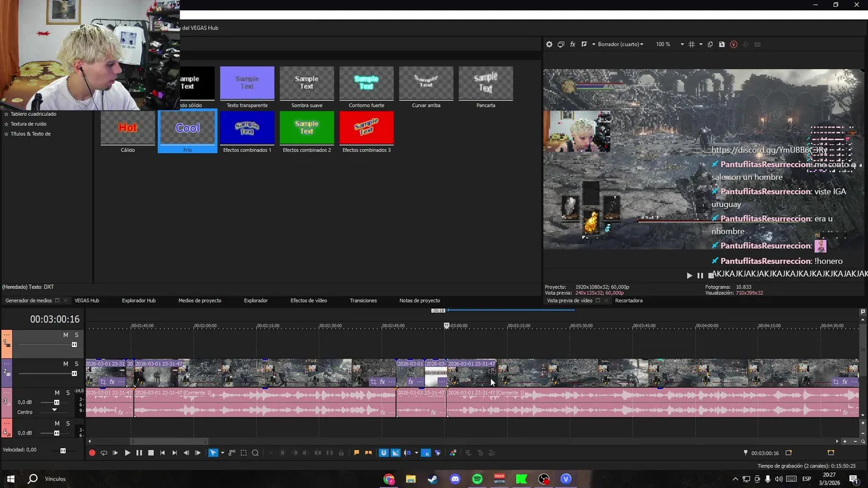868x488 pixels.
Task: Toggle snapping magnet button
Action: click(x=384, y=453)
